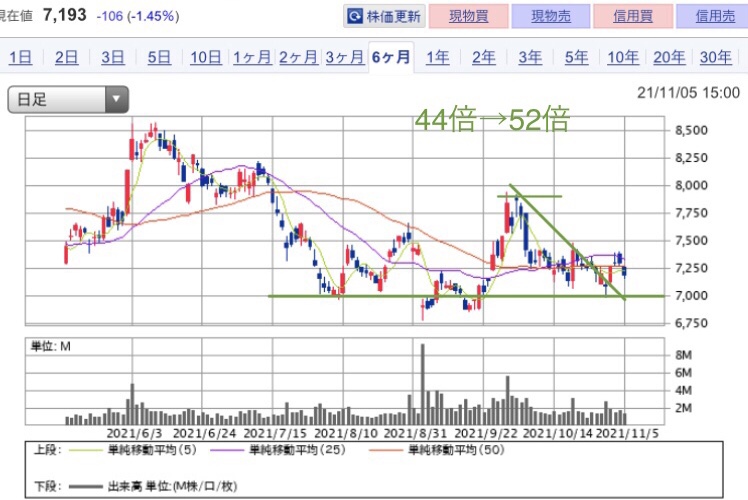
Task: Switch chart range to 1日
Action: (21, 58)
